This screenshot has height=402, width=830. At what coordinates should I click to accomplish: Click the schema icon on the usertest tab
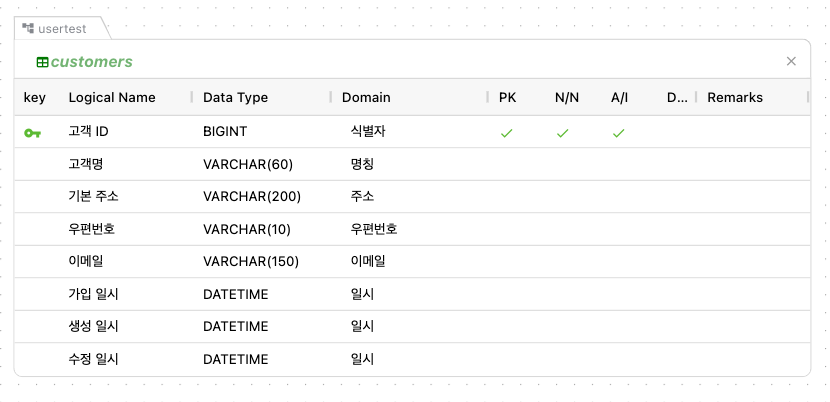tap(29, 28)
